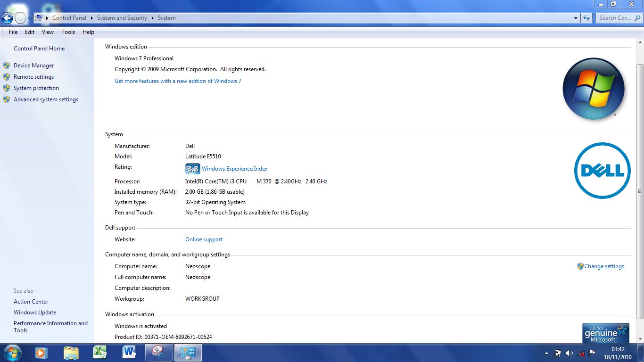
Task: Click Get more features with a new edition link
Action: (178, 81)
